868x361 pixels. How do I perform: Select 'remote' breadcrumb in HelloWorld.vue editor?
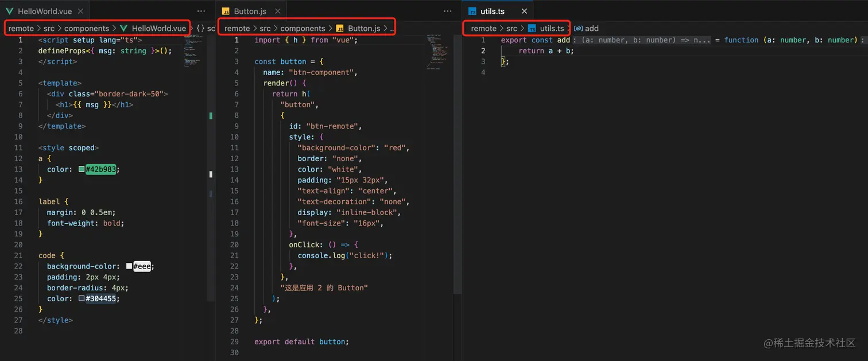[x=21, y=28]
